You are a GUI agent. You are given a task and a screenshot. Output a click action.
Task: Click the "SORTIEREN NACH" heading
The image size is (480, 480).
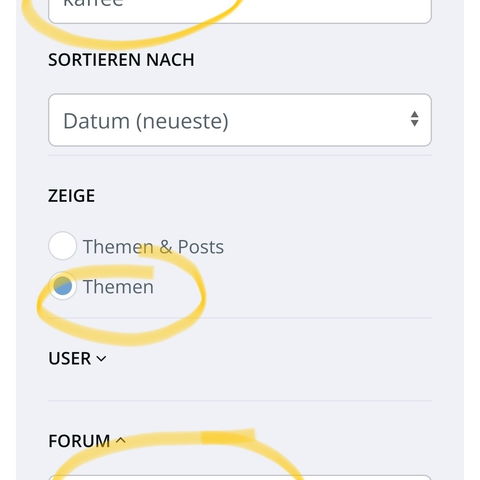click(121, 60)
